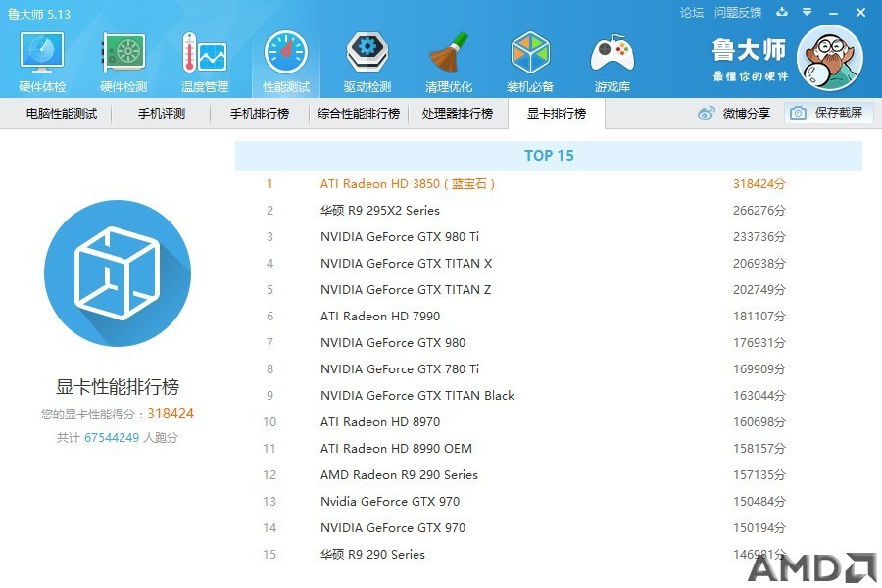Select ATI Radeon HD 8990 OEM row

549,449
